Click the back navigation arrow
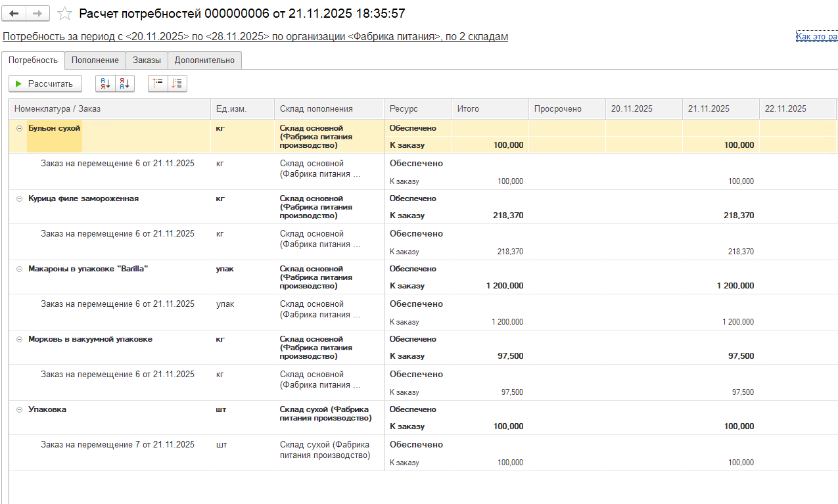This screenshot has width=838, height=504. [14, 13]
